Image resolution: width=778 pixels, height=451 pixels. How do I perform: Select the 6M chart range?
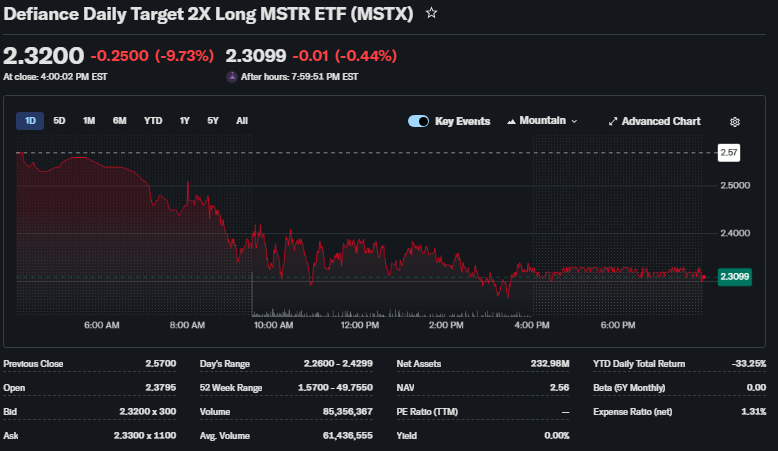click(119, 121)
